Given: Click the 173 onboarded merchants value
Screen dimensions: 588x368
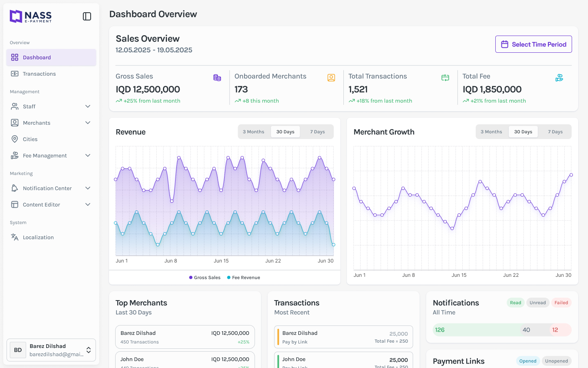Looking at the screenshot, I should click(x=241, y=89).
